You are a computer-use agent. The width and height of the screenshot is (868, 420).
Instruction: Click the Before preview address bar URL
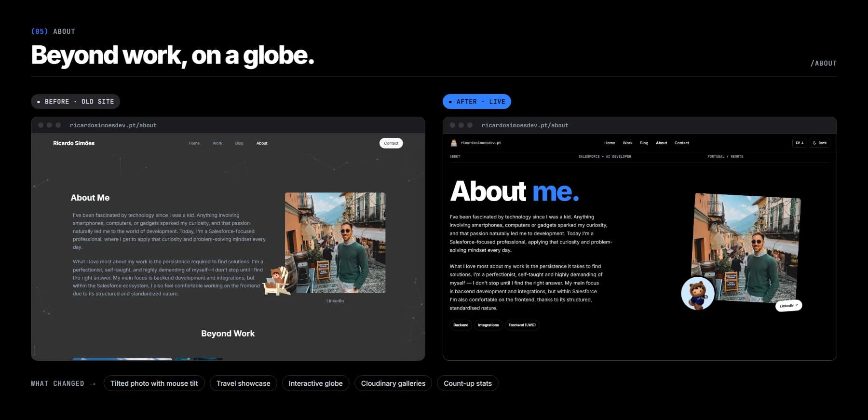point(113,125)
